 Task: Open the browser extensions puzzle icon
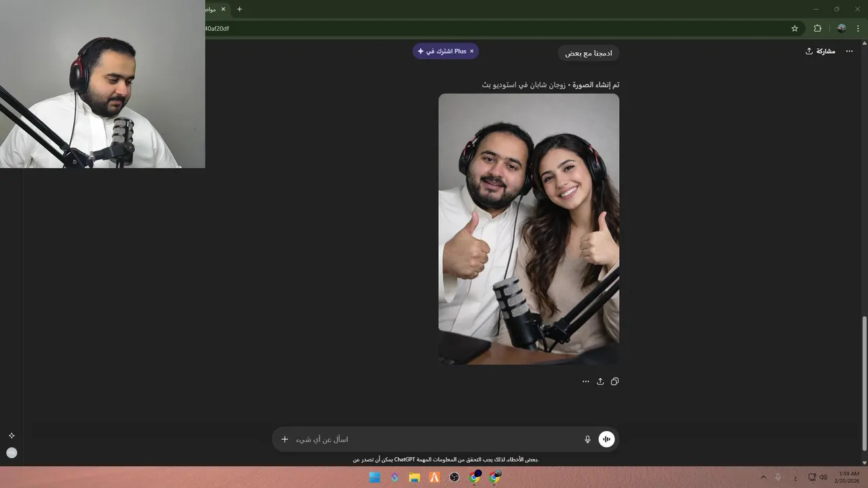click(x=817, y=28)
